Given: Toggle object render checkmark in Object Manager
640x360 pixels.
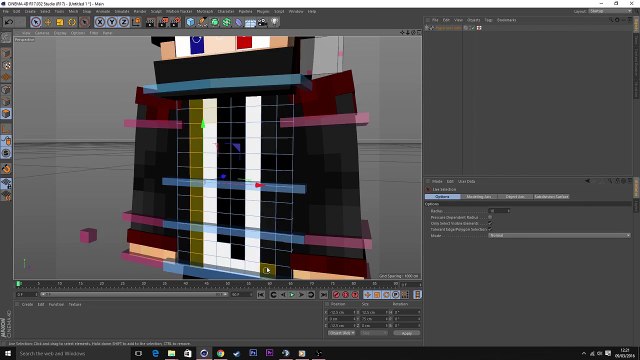Looking at the screenshot, I should tap(473, 28).
